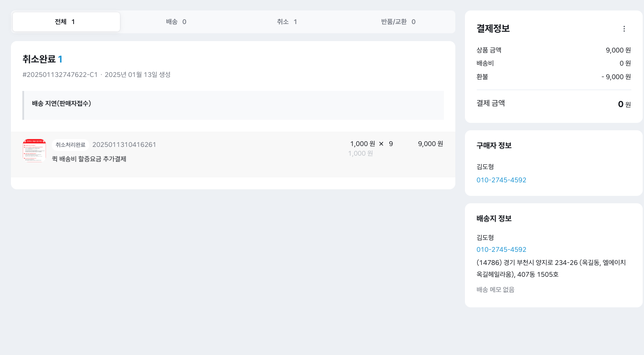Click the 취소완료 section heading
Screen dimensions: 644x355
click(39, 59)
